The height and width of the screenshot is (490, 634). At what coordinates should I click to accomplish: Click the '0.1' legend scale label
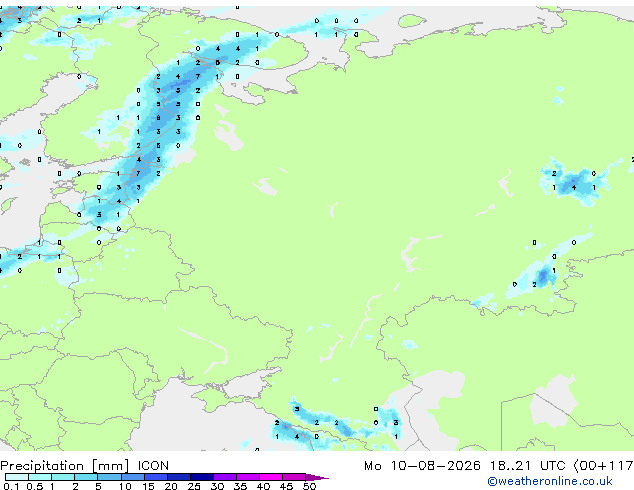tap(11, 486)
